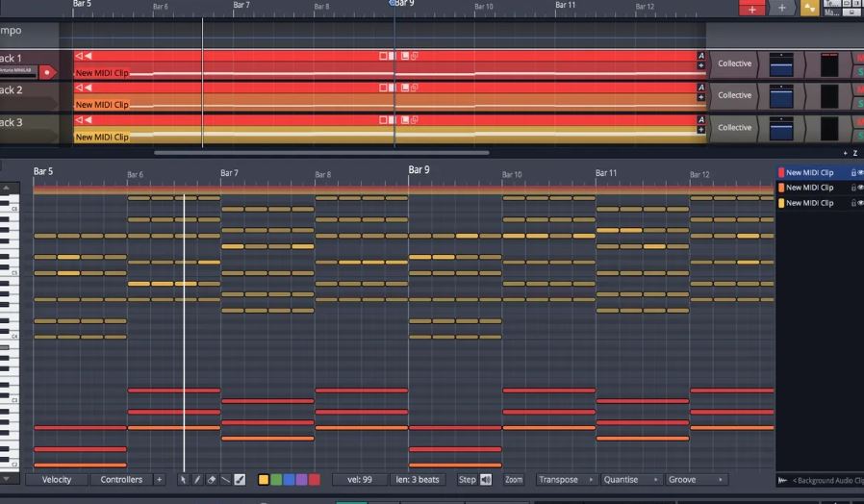Click the plus zoom icon beside Z below tracks

846,153
